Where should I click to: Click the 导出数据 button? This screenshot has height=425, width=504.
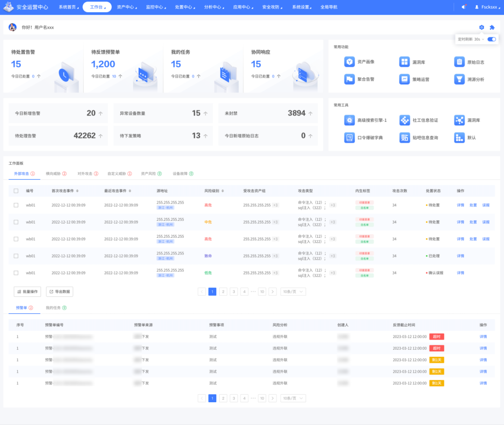point(60,292)
